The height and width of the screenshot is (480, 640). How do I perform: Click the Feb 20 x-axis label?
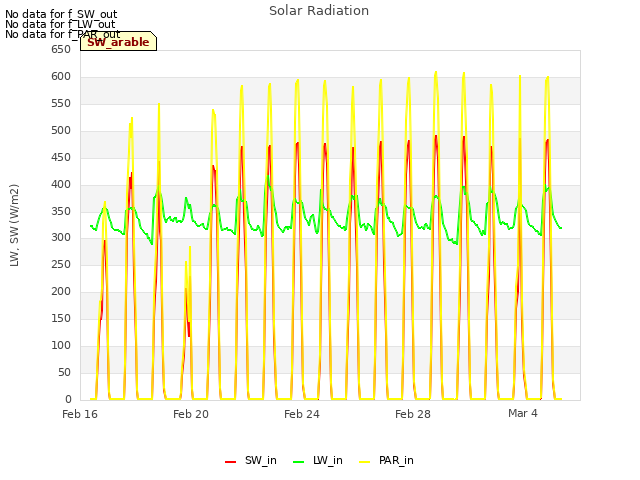pyautogui.click(x=191, y=414)
